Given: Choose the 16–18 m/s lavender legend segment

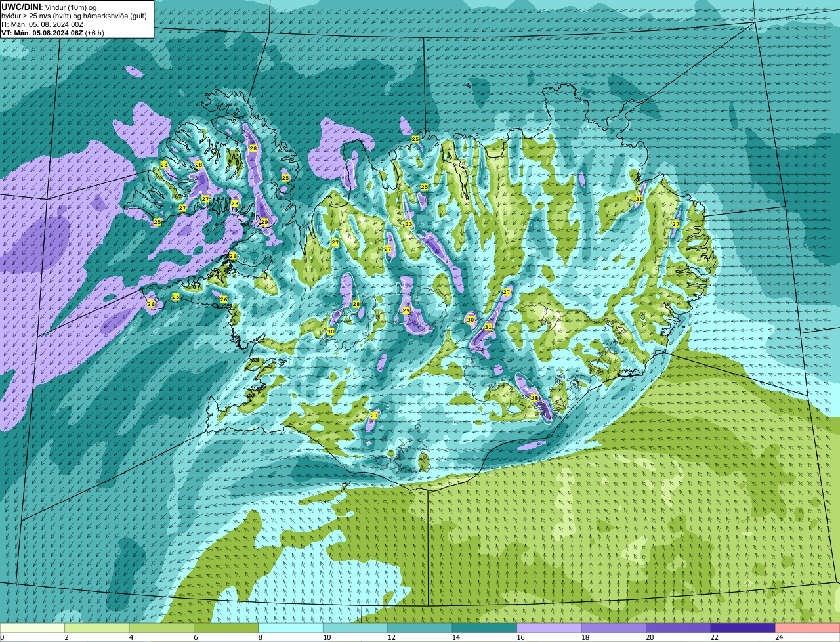Looking at the screenshot, I should point(549,628).
